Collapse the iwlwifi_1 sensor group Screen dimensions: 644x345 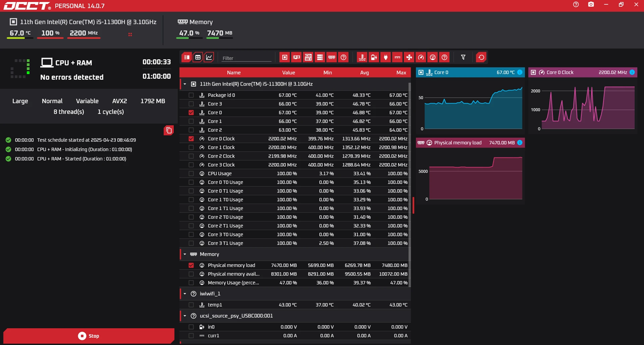pyautogui.click(x=185, y=294)
